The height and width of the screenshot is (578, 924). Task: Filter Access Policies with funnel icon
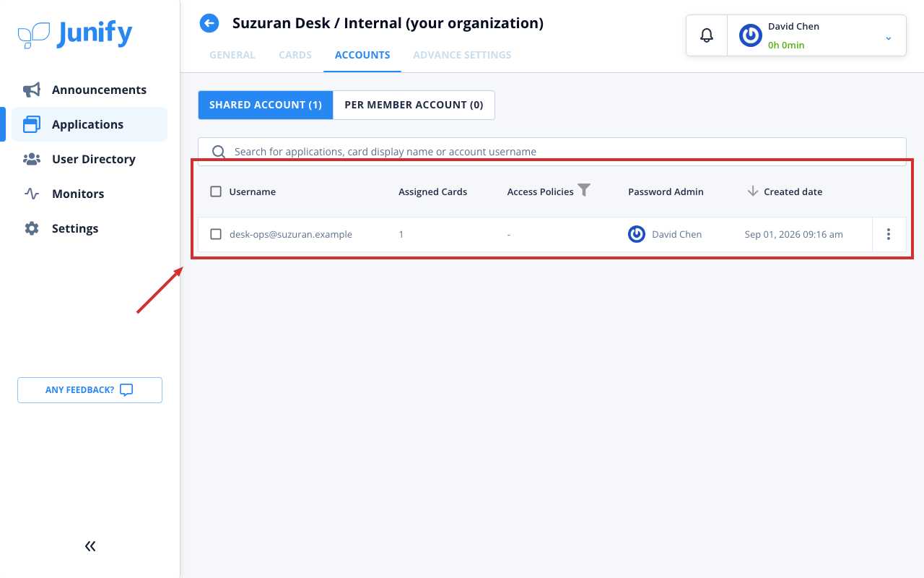click(584, 190)
